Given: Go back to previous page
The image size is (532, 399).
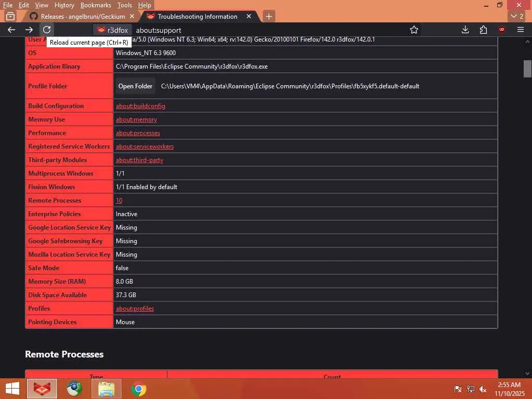Looking at the screenshot, I should click(x=11, y=30).
